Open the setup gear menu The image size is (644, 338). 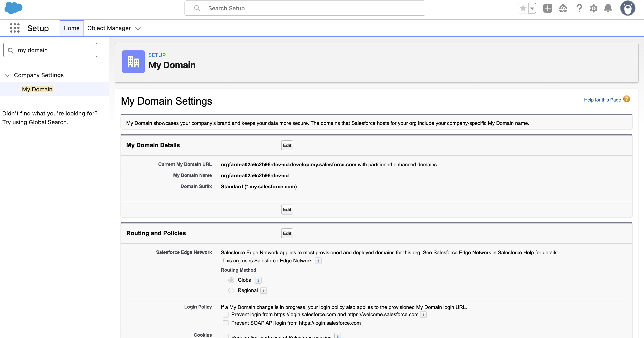(593, 8)
